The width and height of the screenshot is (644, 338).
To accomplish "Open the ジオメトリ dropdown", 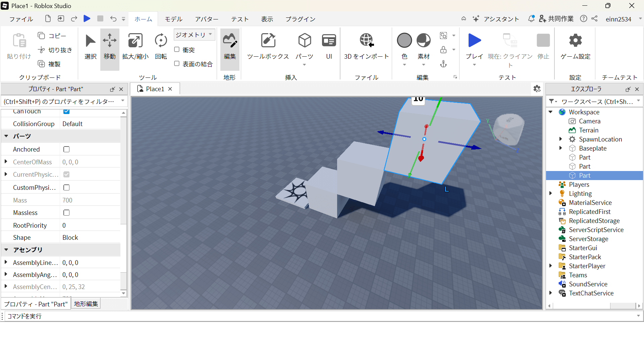I will pyautogui.click(x=195, y=35).
